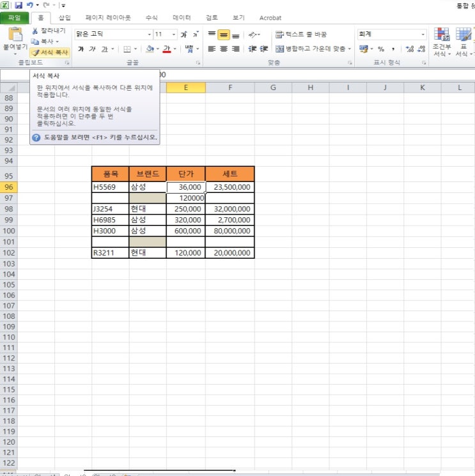The image size is (475, 476).
Task: Open font size dropdown showing 11
Action: point(174,35)
